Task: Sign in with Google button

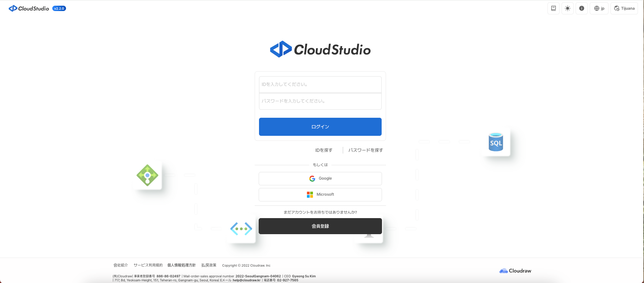Action: (x=320, y=179)
